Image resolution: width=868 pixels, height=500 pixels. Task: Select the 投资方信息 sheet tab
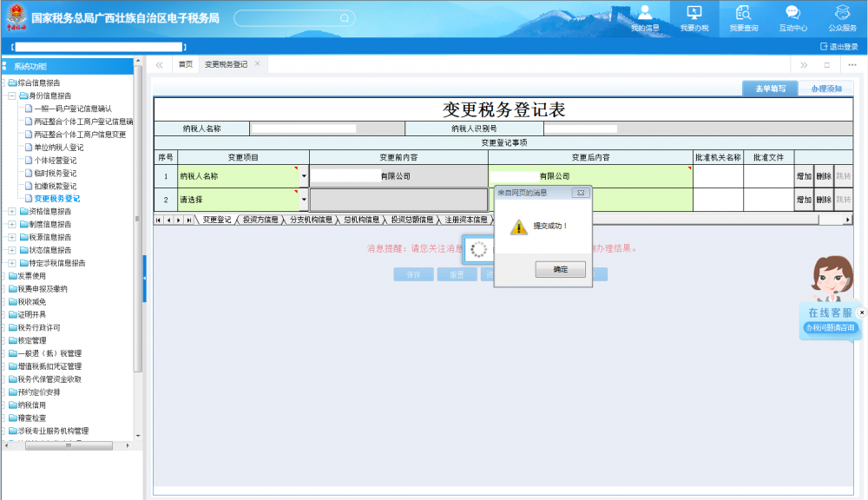click(260, 220)
